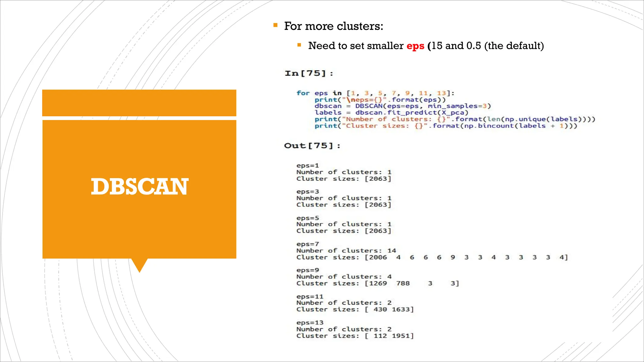Click the 'eps=7' output line

(308, 244)
